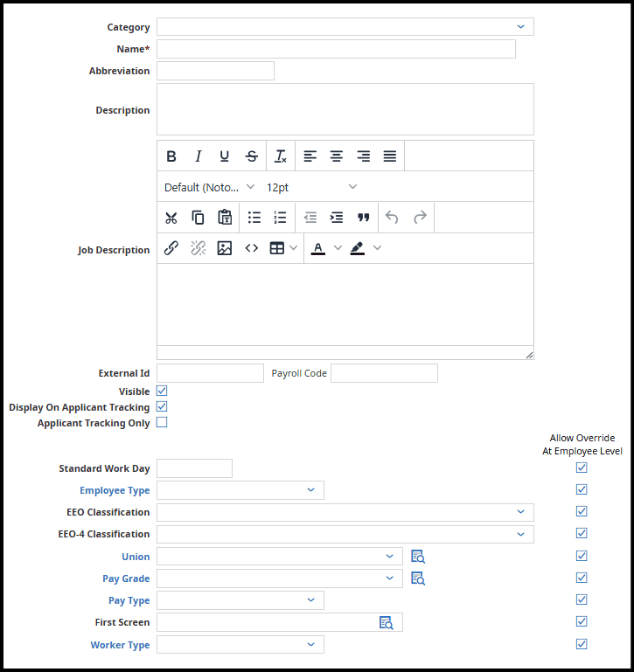Apply strikethrough formatting

click(x=251, y=156)
